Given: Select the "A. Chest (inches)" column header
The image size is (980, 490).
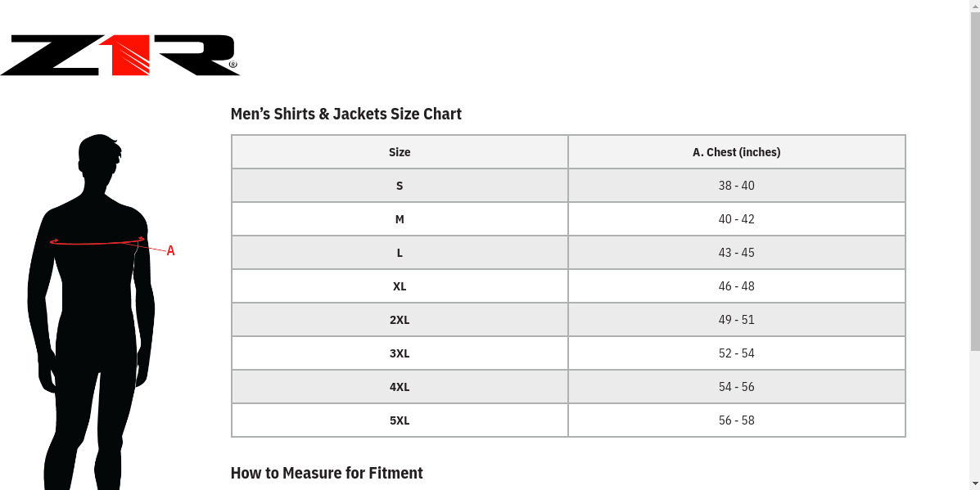Looking at the screenshot, I should pos(736,152).
